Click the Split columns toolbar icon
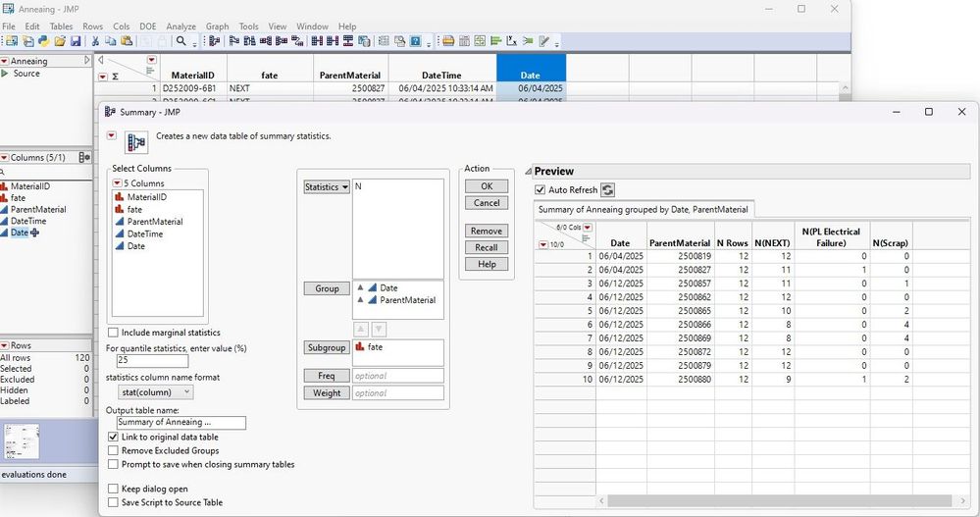Viewport: 980px width, 517px height. click(282, 41)
